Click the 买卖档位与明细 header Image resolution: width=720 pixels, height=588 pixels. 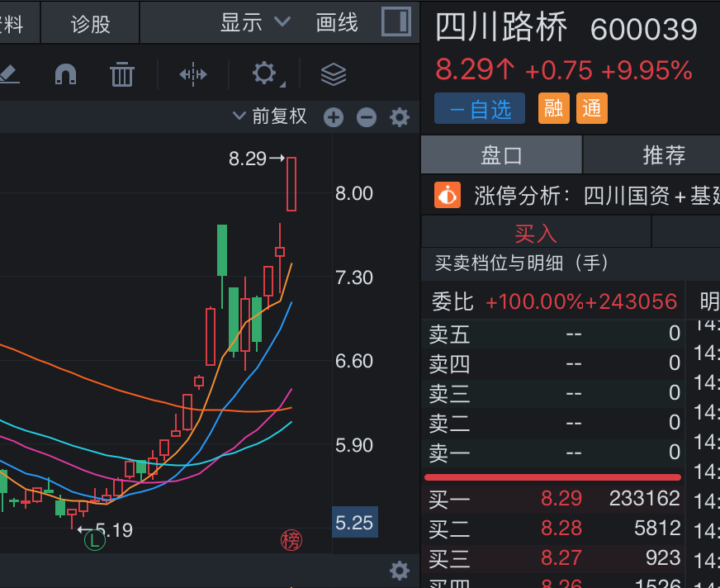(522, 263)
